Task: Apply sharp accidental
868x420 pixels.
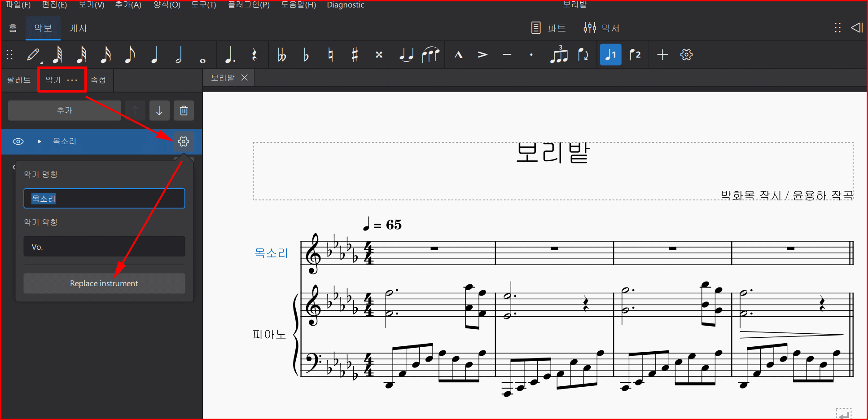Action: (355, 55)
